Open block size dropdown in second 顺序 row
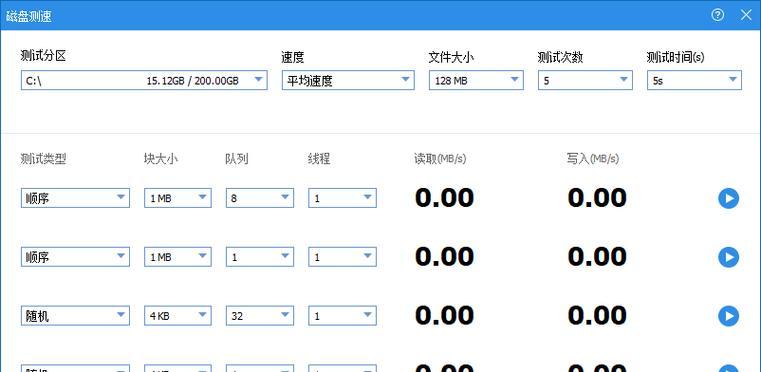 (x=178, y=257)
